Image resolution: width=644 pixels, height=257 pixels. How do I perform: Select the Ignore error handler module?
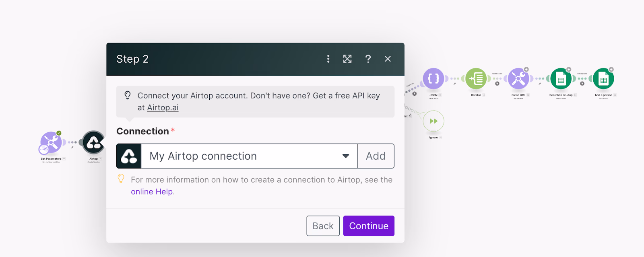coord(433,121)
